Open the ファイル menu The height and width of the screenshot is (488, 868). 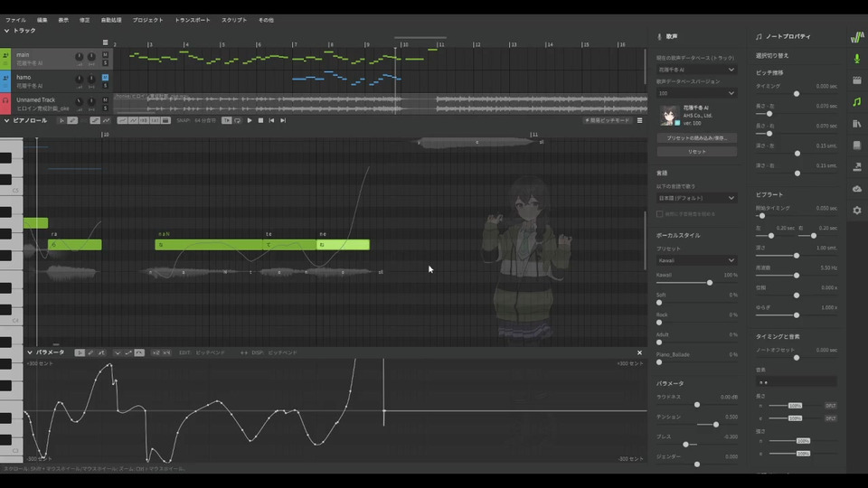click(x=15, y=20)
